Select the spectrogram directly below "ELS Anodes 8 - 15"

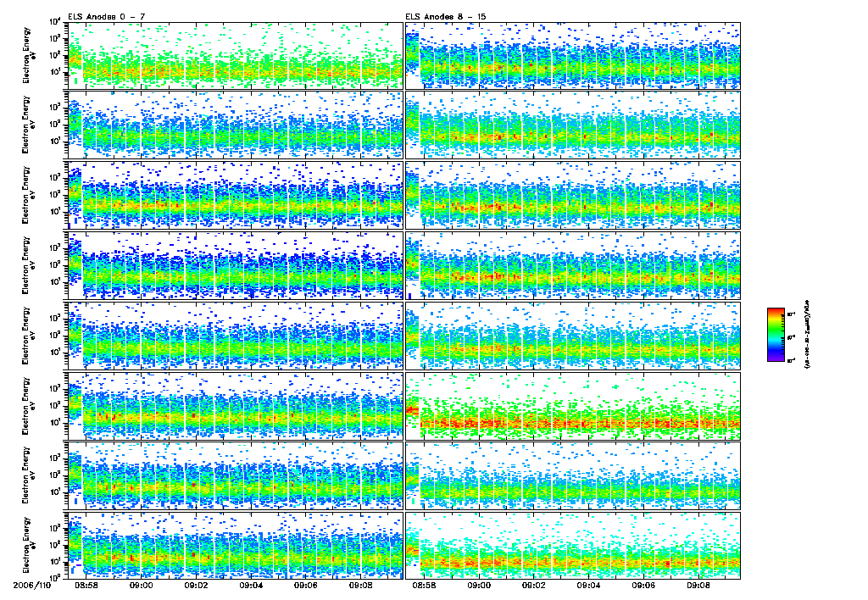coord(573,56)
